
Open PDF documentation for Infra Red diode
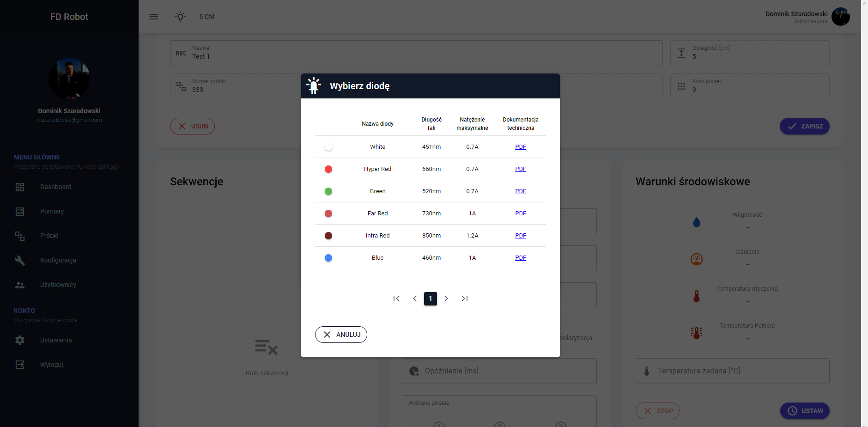click(521, 236)
